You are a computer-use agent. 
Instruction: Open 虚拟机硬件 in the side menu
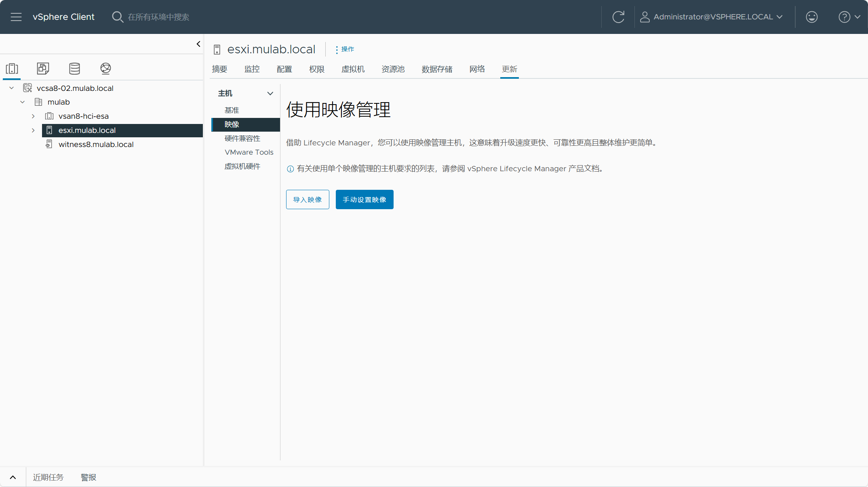[x=242, y=166]
